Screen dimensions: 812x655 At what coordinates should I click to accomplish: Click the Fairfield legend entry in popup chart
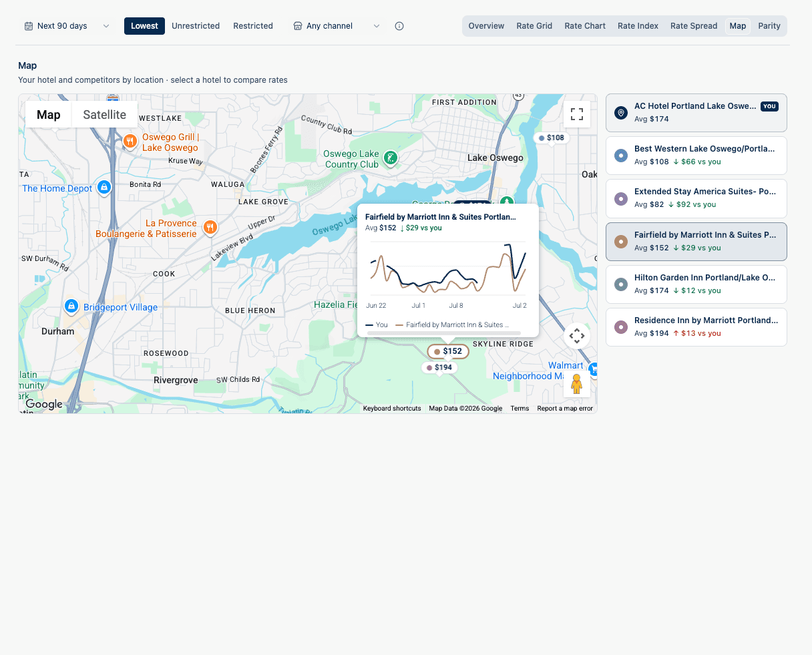click(x=452, y=325)
